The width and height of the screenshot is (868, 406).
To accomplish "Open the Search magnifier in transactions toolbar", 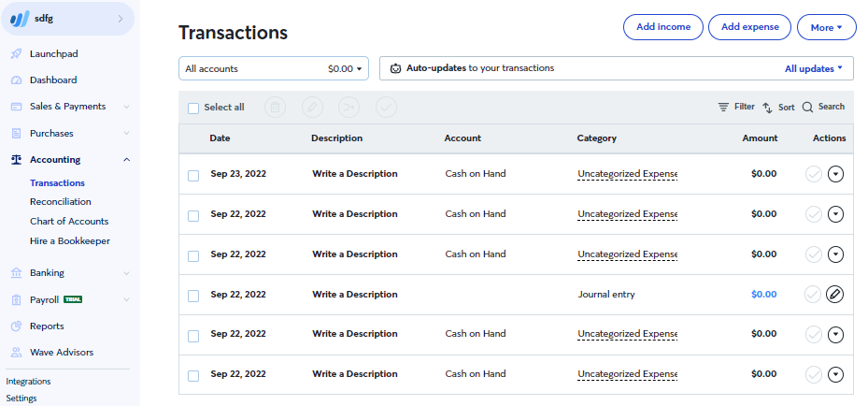I will tap(807, 107).
